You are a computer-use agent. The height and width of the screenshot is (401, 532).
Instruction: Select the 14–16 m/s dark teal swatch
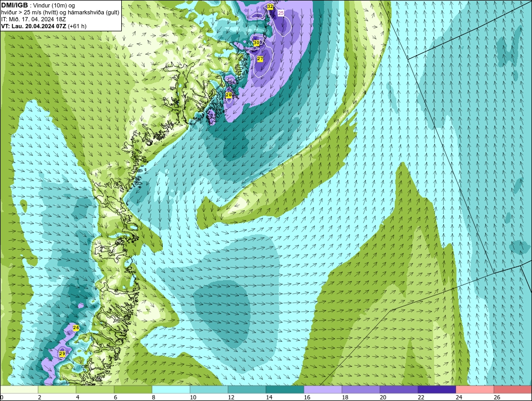click(285, 389)
